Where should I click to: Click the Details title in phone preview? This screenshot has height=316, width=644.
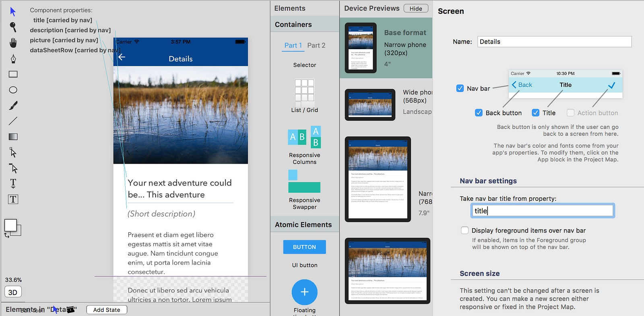[181, 59]
